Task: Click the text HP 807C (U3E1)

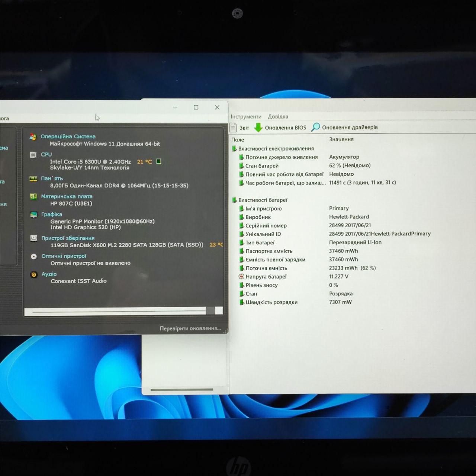Action: point(71,203)
